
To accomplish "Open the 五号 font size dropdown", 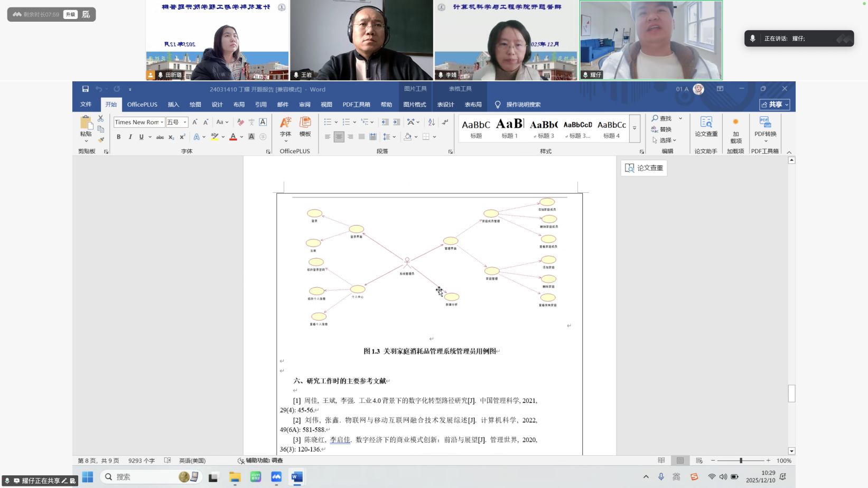I will pyautogui.click(x=185, y=122).
